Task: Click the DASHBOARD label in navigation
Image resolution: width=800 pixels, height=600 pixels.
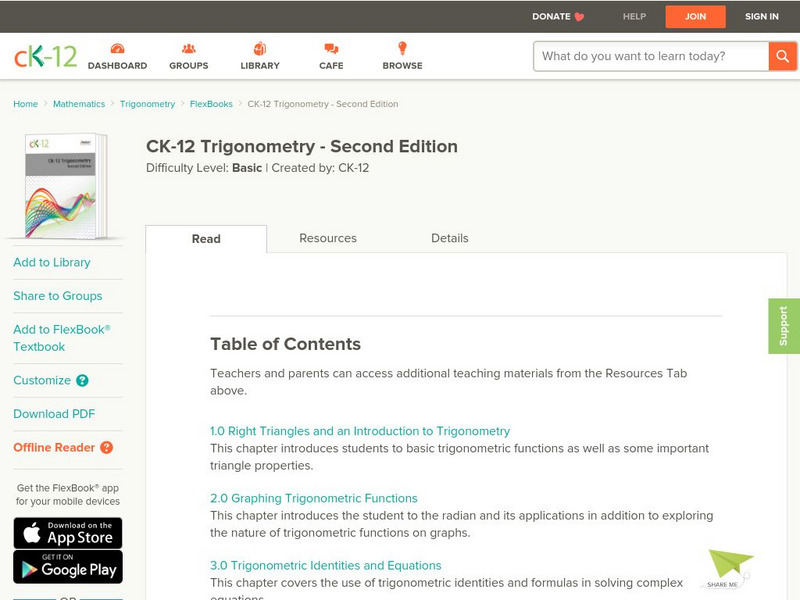Action: [117, 66]
